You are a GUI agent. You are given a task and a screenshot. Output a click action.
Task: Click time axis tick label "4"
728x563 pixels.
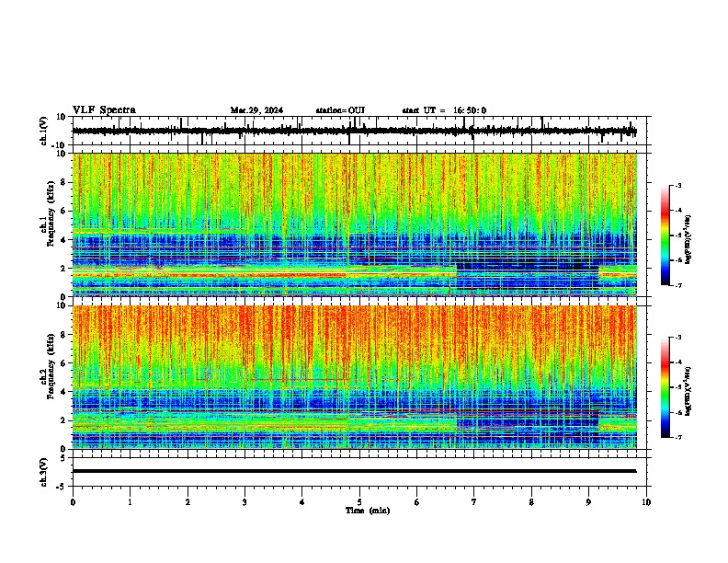coord(302,502)
